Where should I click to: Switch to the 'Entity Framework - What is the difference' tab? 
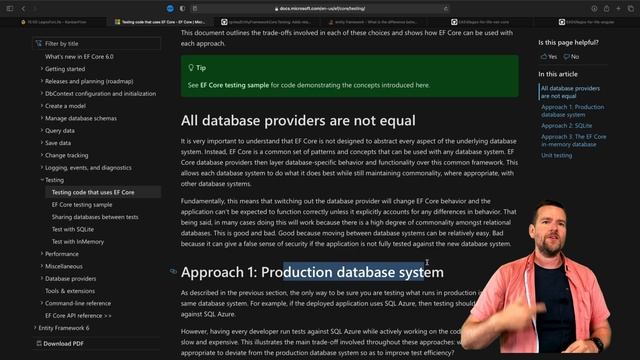click(373, 22)
